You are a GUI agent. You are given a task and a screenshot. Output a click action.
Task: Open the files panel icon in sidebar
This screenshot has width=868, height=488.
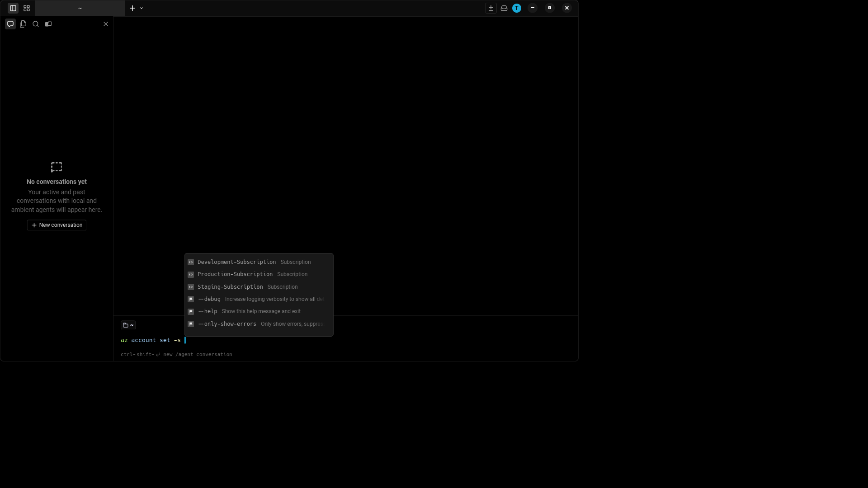(x=23, y=24)
